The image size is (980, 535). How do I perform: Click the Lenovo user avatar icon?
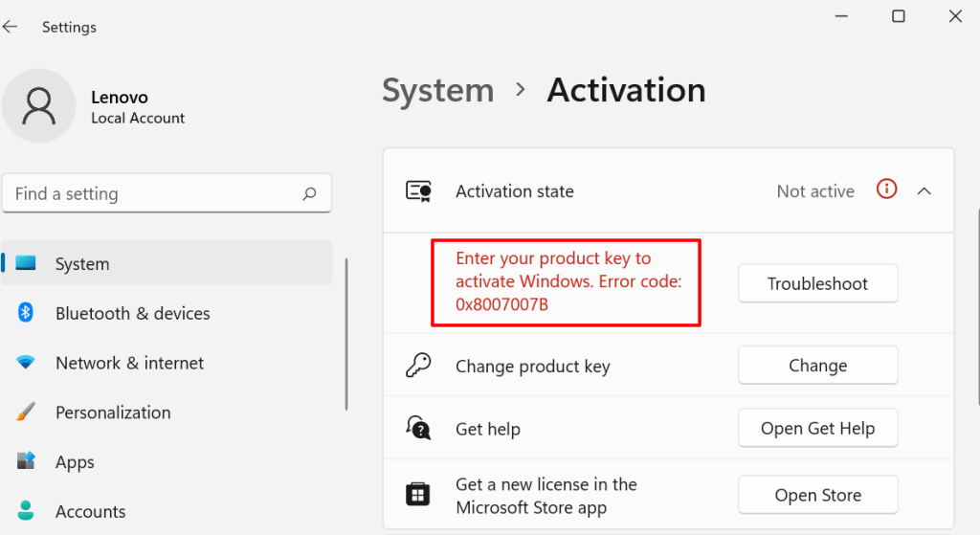(39, 106)
